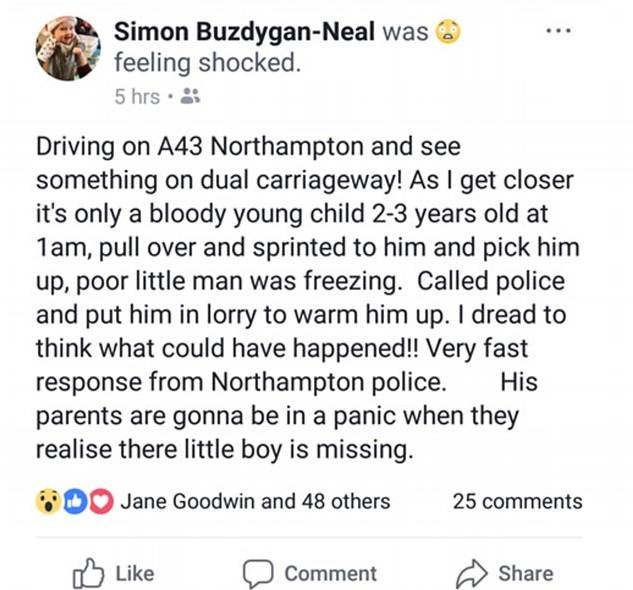
Task: Open the 25 comments link
Action: tap(518, 501)
